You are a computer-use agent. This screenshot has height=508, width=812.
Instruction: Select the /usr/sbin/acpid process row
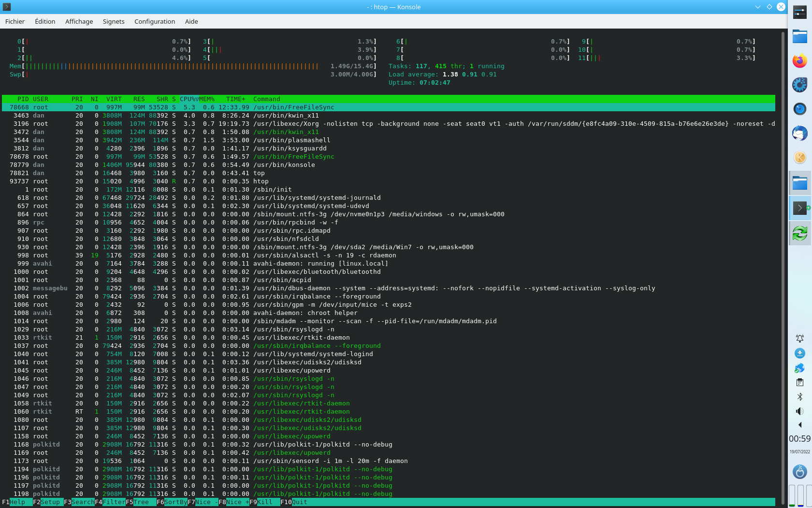pos(389,280)
